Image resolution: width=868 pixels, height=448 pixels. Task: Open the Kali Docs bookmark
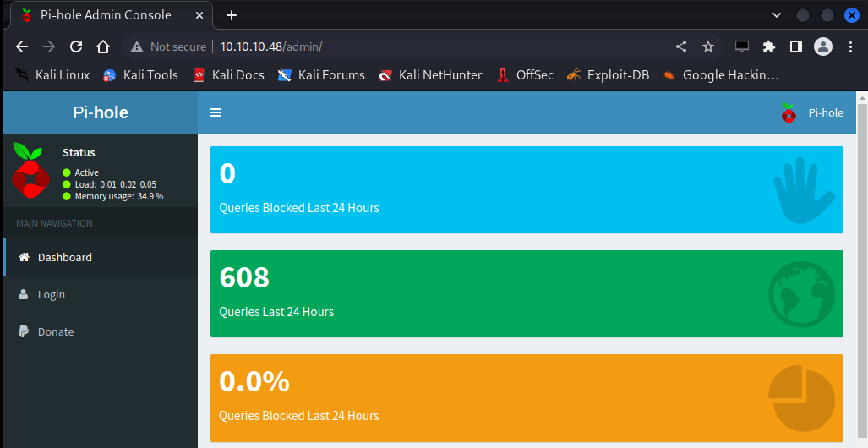tap(229, 74)
